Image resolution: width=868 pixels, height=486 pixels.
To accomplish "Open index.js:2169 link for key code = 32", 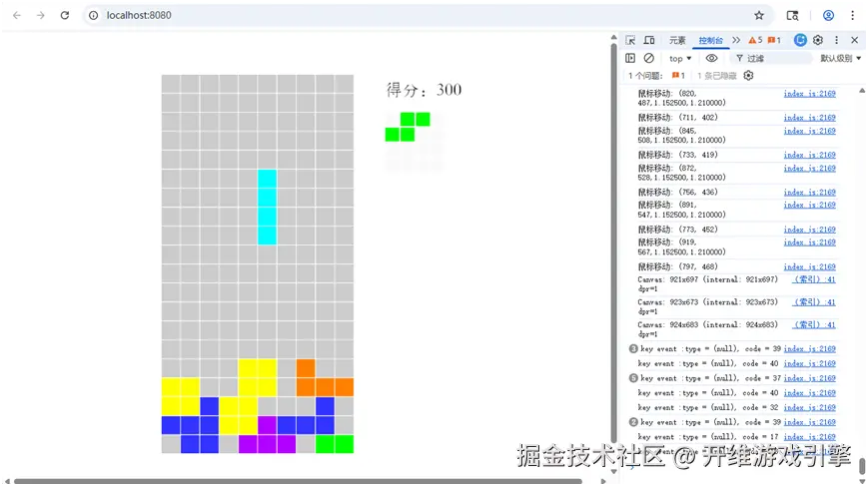I will (x=809, y=407).
